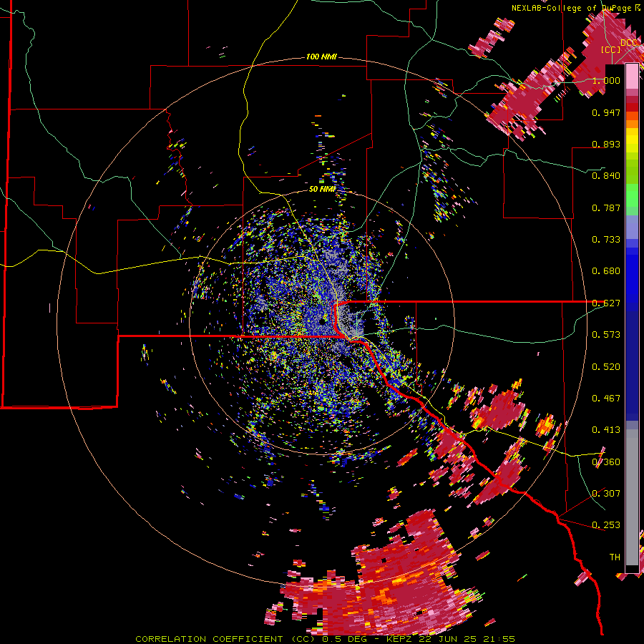The width and height of the screenshot is (644, 644).
Task: Select the 0.840 scale value
Action: pyautogui.click(x=606, y=176)
